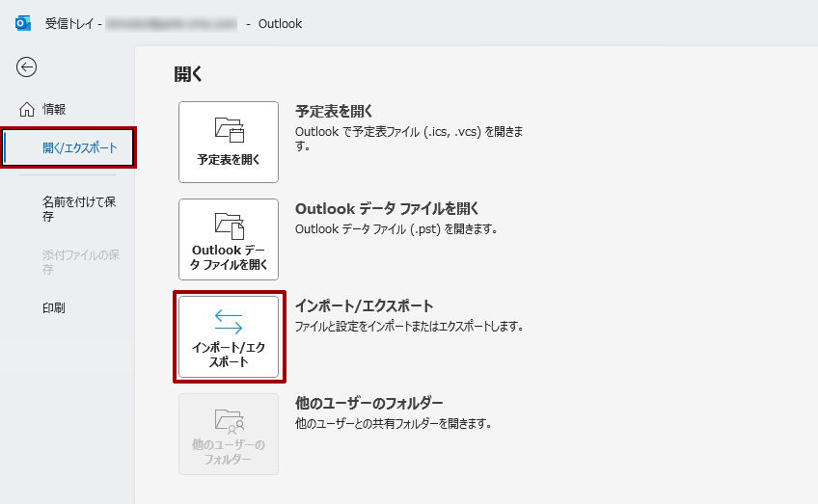Click the home icon beside 情報
This screenshot has height=504, width=818.
point(27,110)
